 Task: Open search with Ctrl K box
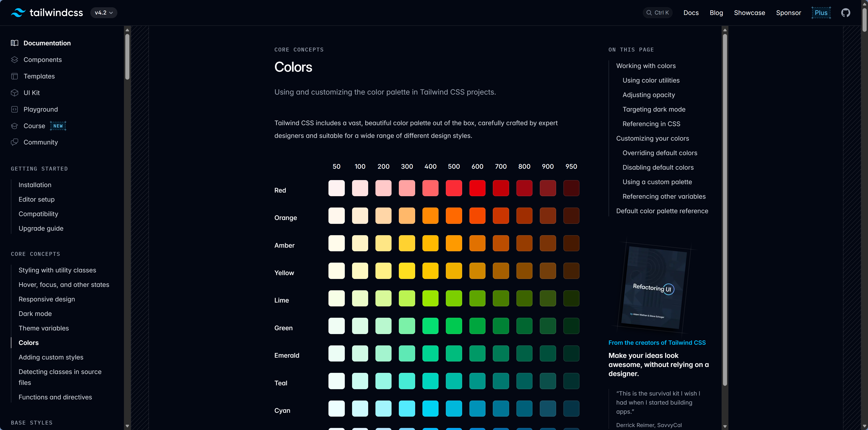pyautogui.click(x=657, y=13)
